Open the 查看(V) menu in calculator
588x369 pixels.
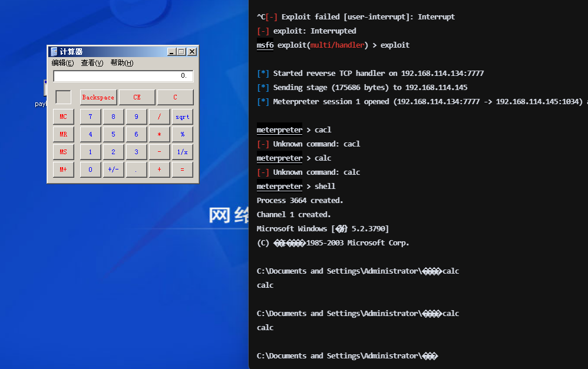point(92,63)
